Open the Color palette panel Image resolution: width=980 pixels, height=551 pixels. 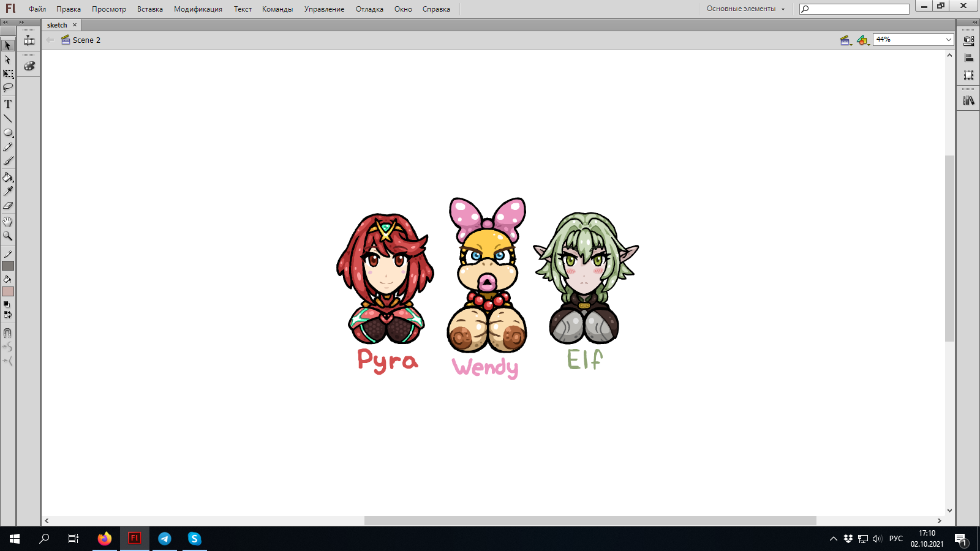click(x=29, y=66)
